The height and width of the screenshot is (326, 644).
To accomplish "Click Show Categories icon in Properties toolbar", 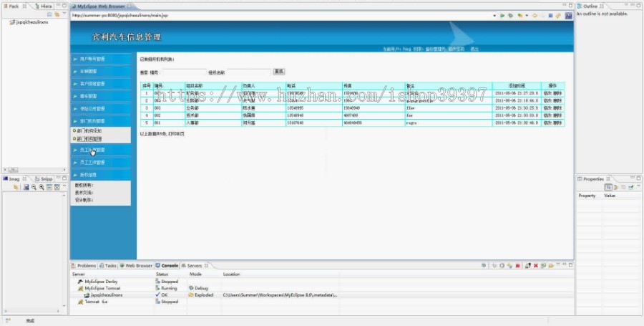I will click(608, 187).
